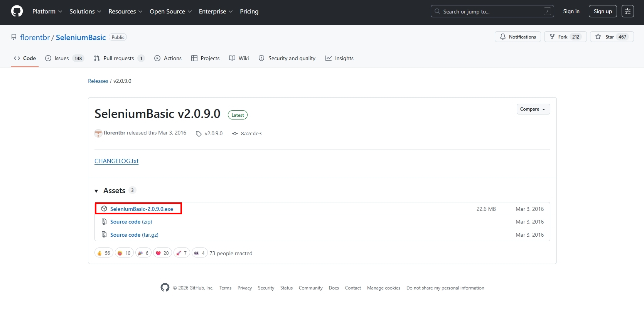The image size is (644, 313).
Task: Click Do not share my personal information
Action: pyautogui.click(x=445, y=288)
